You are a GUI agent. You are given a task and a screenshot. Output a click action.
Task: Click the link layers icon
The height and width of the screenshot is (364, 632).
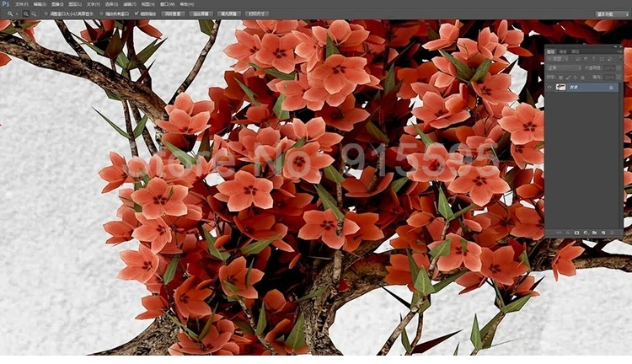559,233
